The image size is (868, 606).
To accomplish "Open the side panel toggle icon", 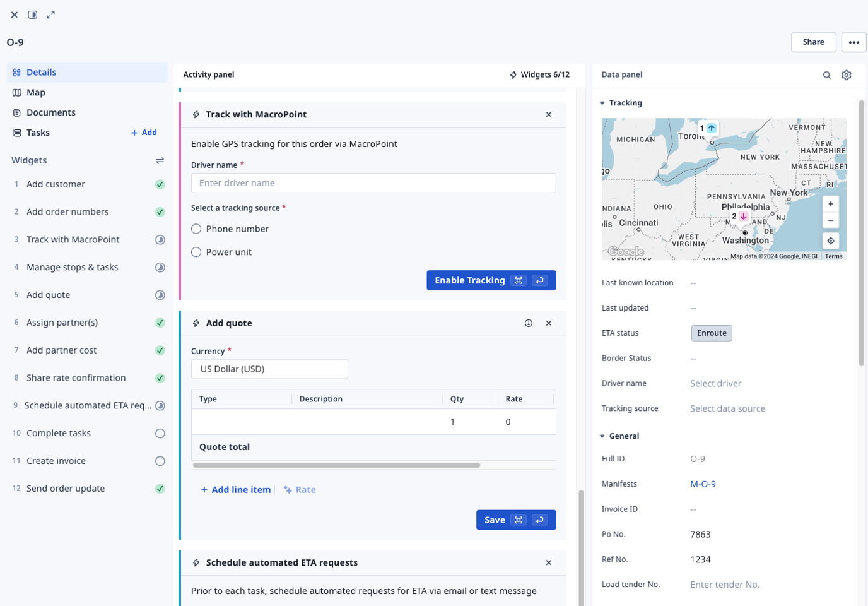I will click(32, 14).
